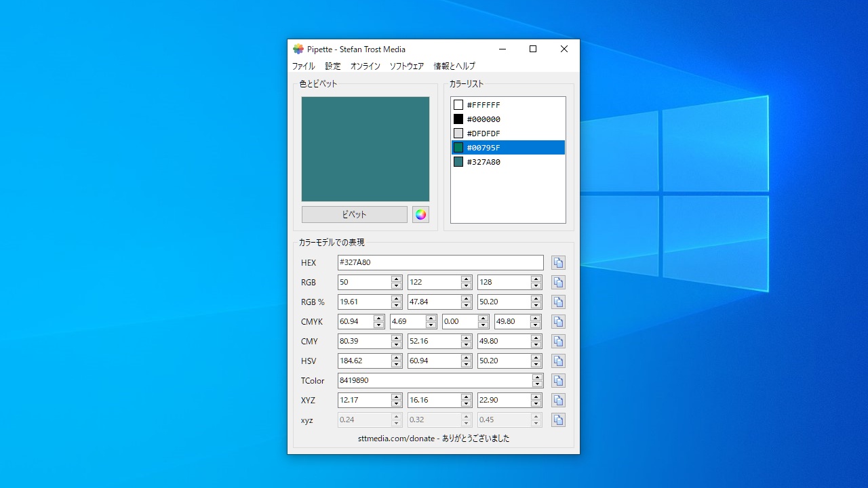Copy the lowercase xyz values to clipboard
The image size is (868, 488).
pyautogui.click(x=558, y=420)
